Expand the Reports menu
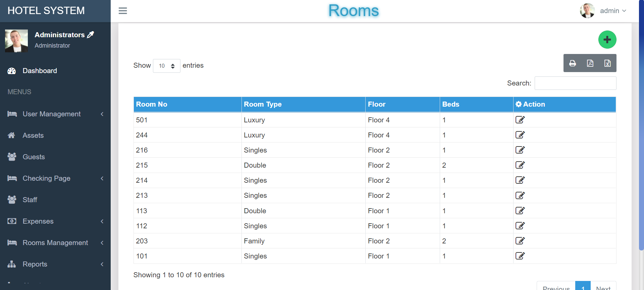The width and height of the screenshot is (644, 290). click(55, 264)
